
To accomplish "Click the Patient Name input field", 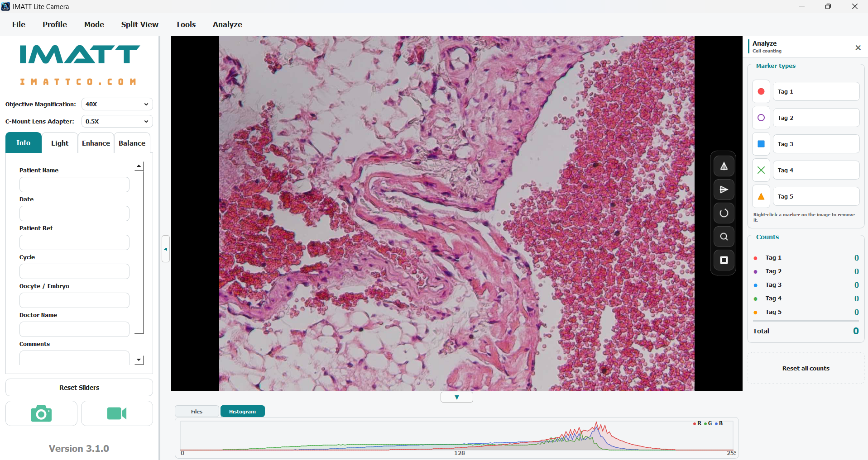I will [74, 185].
